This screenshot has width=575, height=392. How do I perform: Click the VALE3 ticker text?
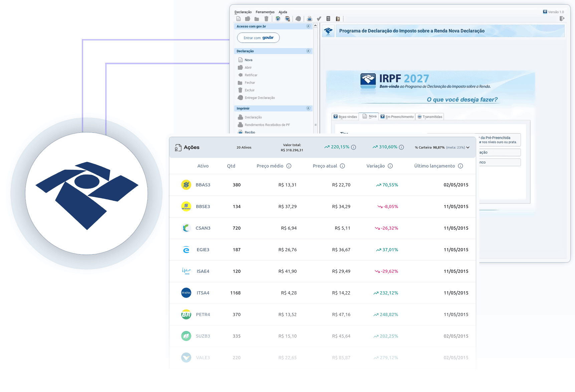point(203,358)
